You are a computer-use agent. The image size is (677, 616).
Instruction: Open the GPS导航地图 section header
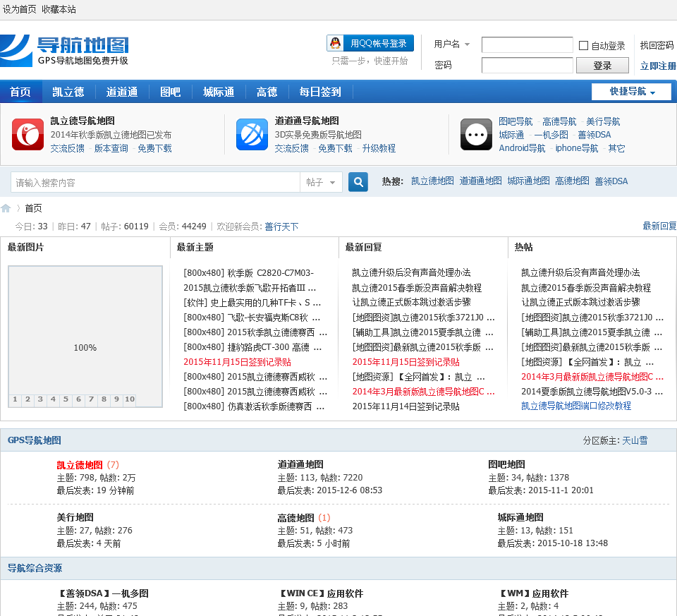coord(34,440)
